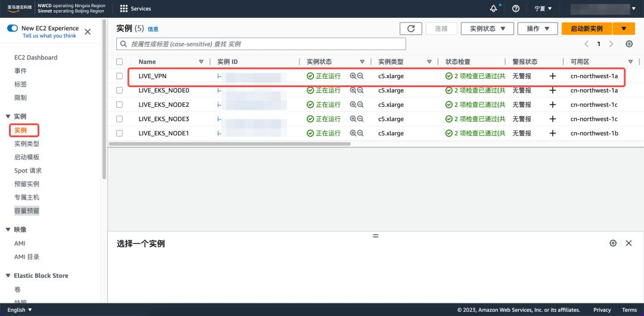644x316 pixels.
Task: Open AMI 目录 in sidebar
Action: [27, 257]
